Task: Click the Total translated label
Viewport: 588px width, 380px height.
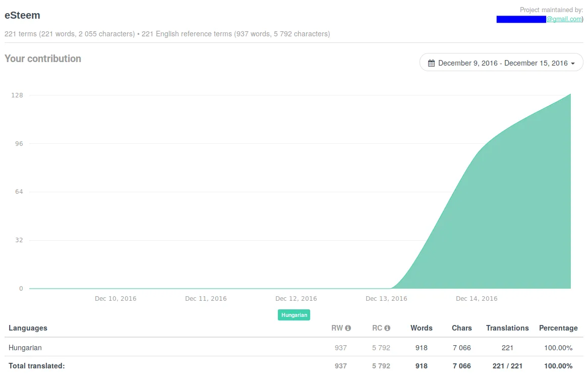Action: (37, 366)
